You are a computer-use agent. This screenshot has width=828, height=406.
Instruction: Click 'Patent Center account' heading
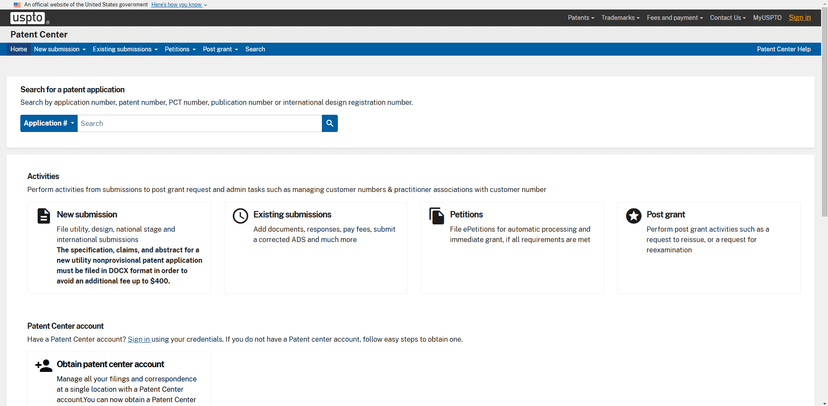65,326
